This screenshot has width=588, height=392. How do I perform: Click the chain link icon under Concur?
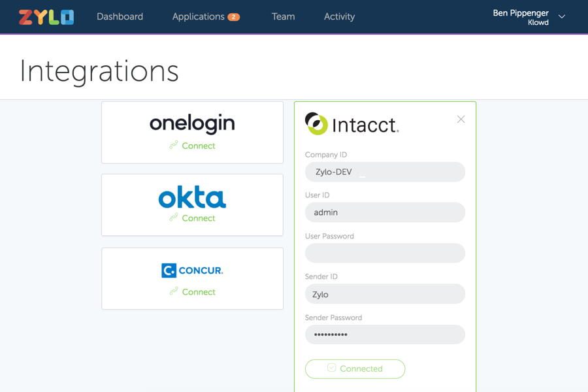tap(173, 292)
